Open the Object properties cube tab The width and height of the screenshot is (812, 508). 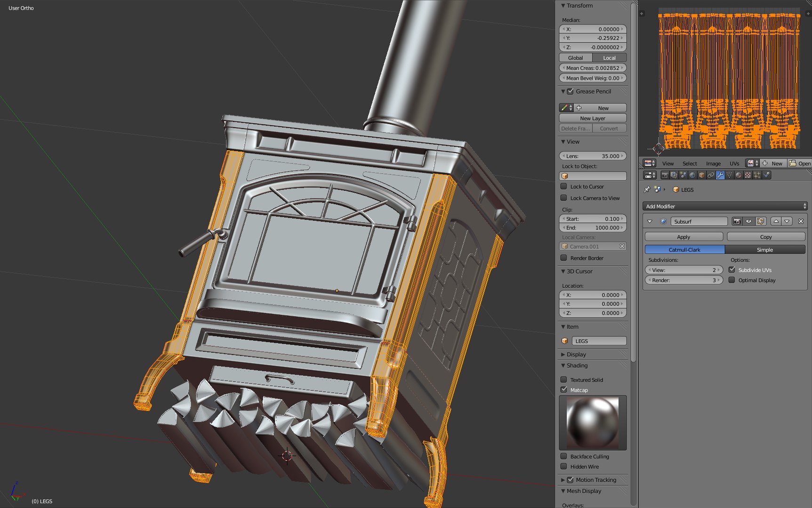(702, 175)
